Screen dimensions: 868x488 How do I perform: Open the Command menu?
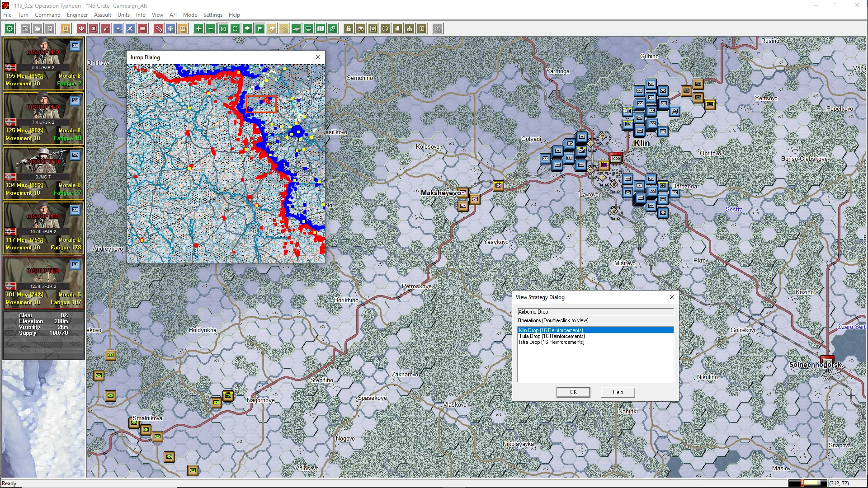tap(47, 14)
